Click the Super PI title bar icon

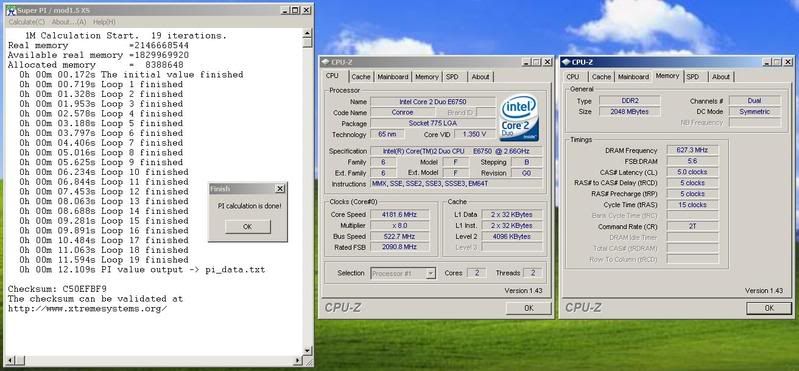pos(11,10)
